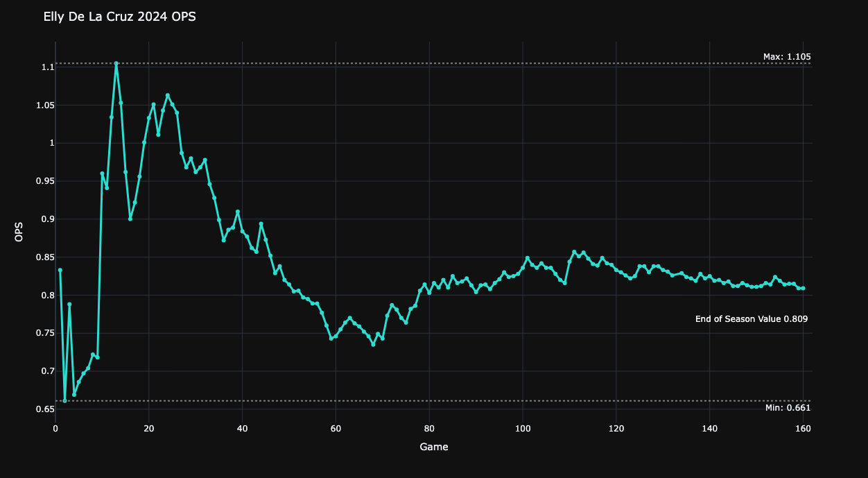Click the x-axis tick label 60
Screen dimensions: 868x478
[336, 429]
